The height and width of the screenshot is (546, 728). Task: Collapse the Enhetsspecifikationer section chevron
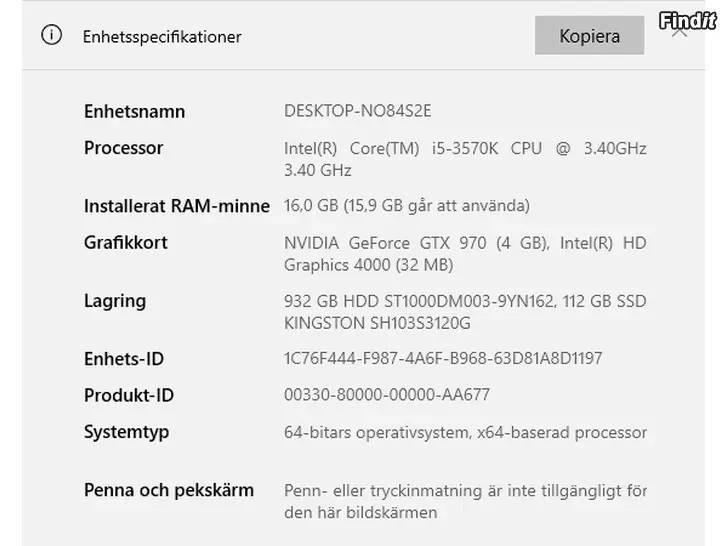pyautogui.click(x=680, y=32)
